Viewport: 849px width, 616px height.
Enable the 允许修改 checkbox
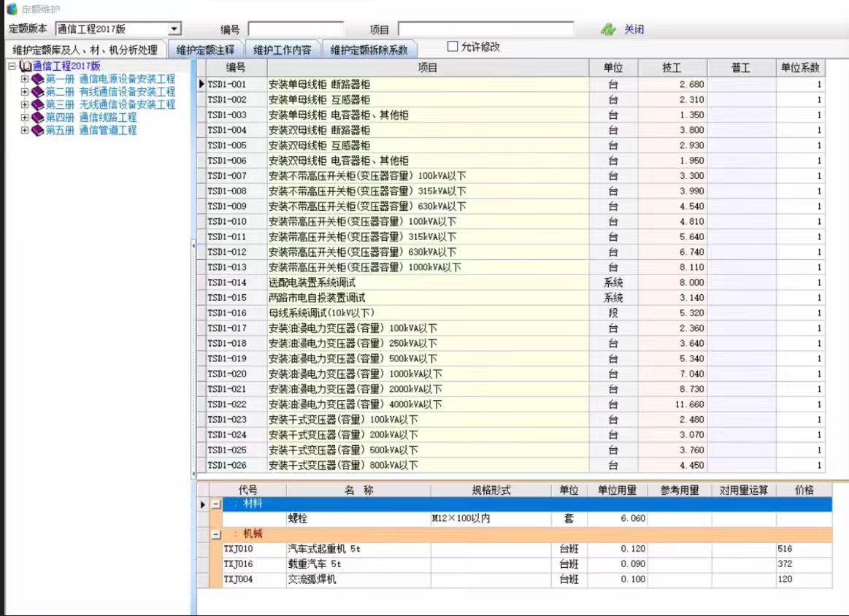coord(453,47)
